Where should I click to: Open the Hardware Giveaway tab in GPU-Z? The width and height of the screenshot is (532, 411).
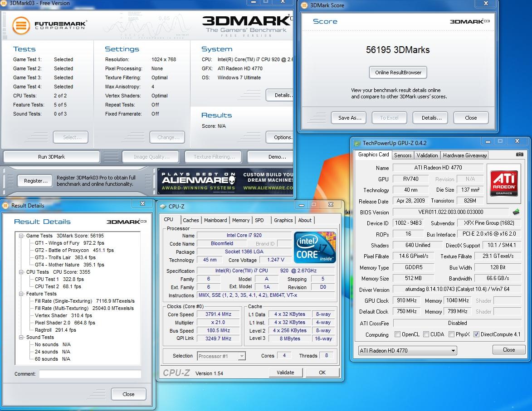pyautogui.click(x=465, y=155)
